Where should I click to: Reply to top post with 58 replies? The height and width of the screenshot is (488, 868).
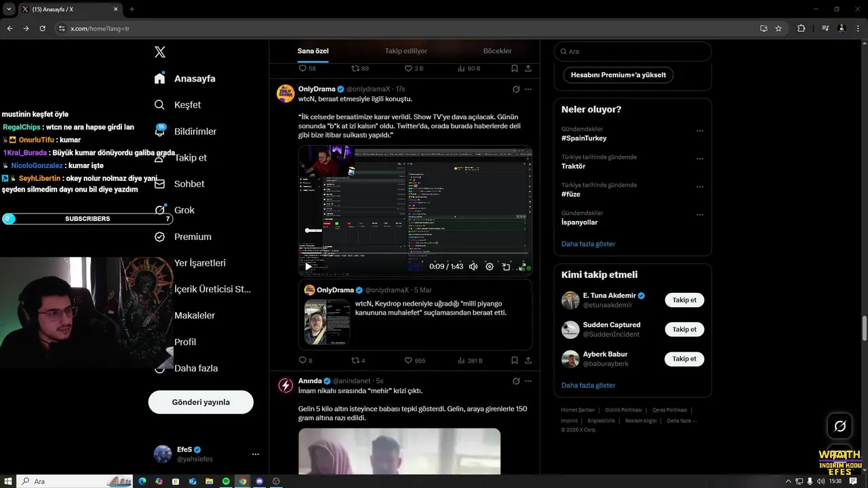pyautogui.click(x=307, y=68)
